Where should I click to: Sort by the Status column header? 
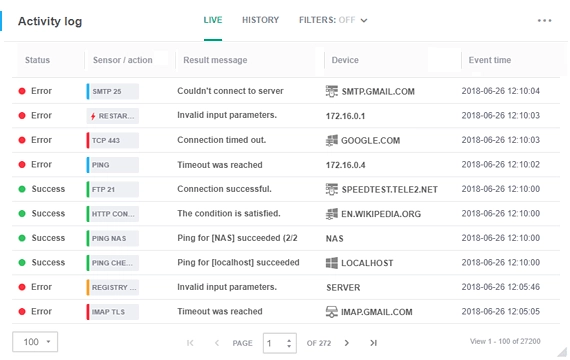point(37,60)
